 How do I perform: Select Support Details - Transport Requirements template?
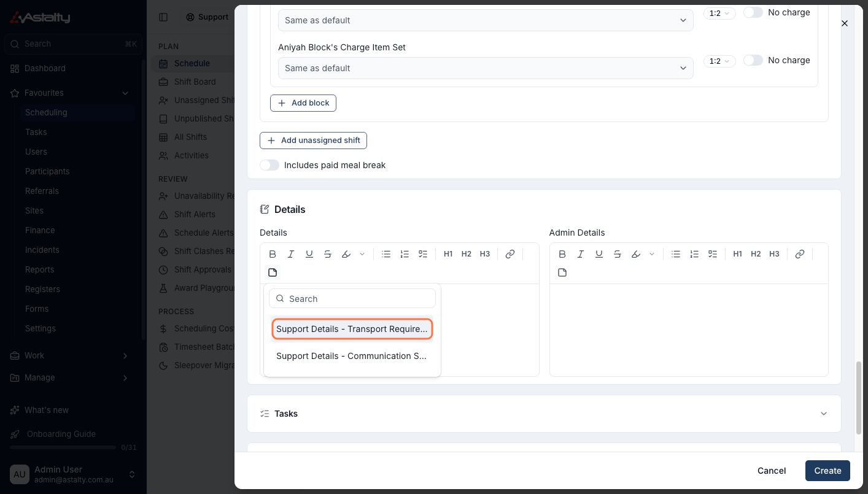coord(352,329)
